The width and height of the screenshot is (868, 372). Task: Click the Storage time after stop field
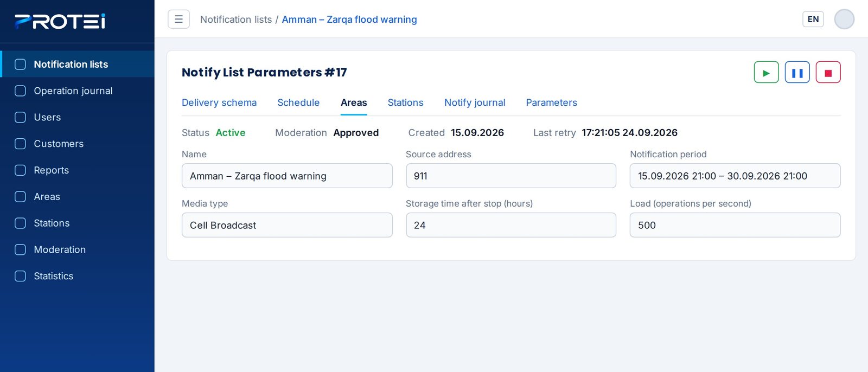coord(511,225)
